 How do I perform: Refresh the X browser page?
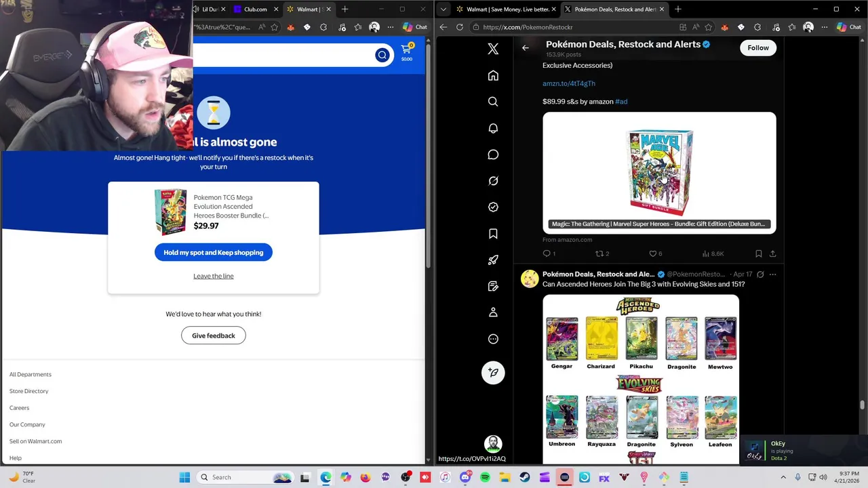[460, 27]
